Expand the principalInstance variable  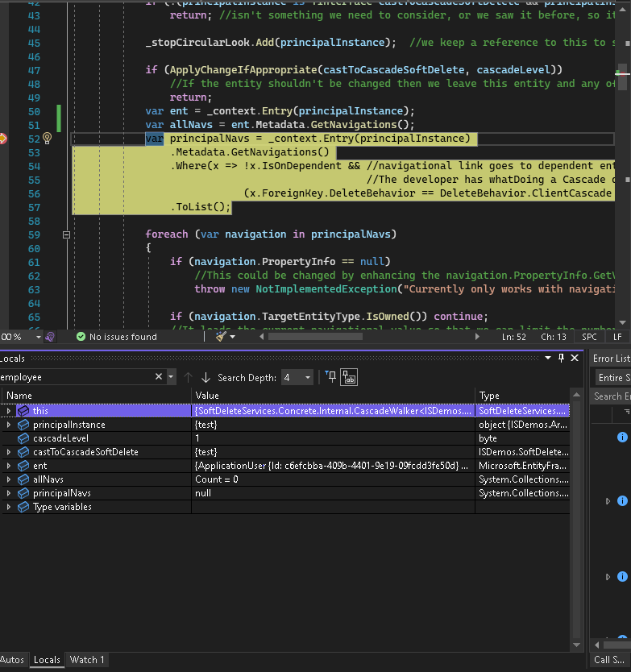[x=9, y=425]
